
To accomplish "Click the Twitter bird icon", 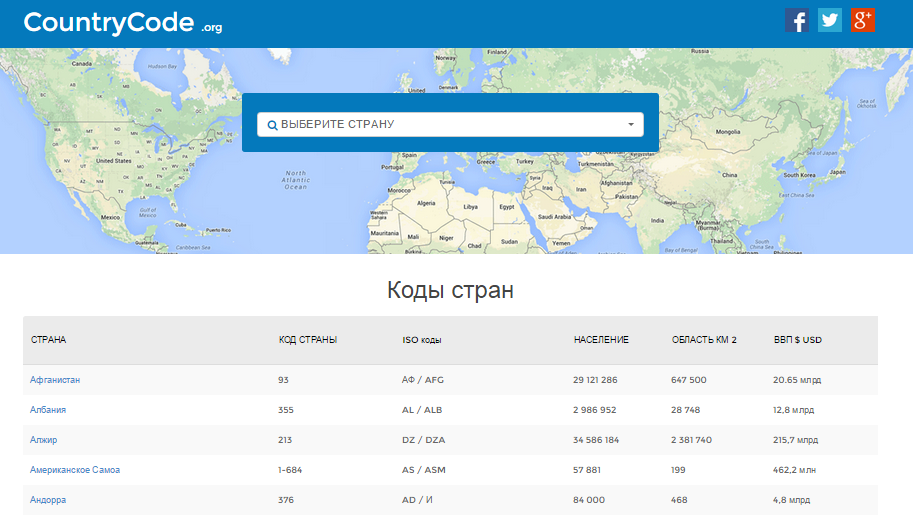I will (830, 20).
